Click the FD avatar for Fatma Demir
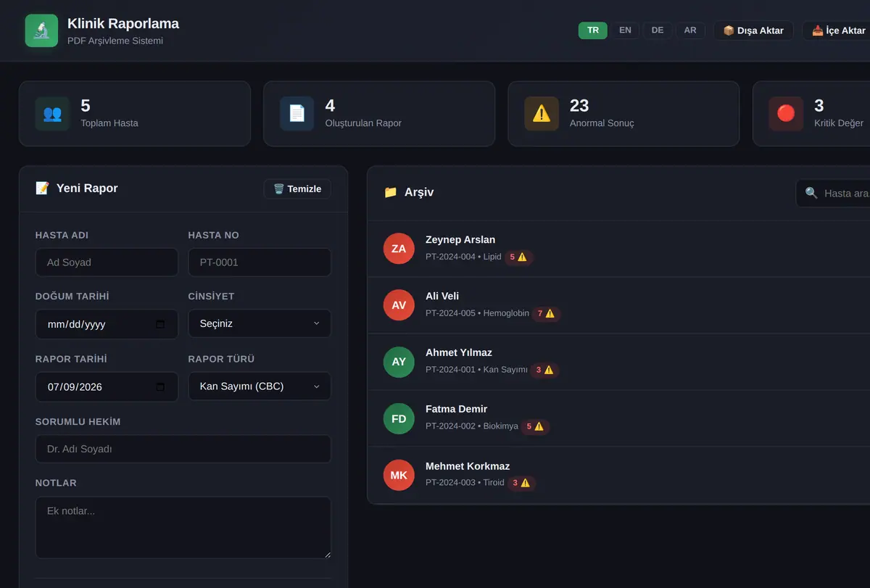Screen dimensions: 870x588 click(399, 418)
